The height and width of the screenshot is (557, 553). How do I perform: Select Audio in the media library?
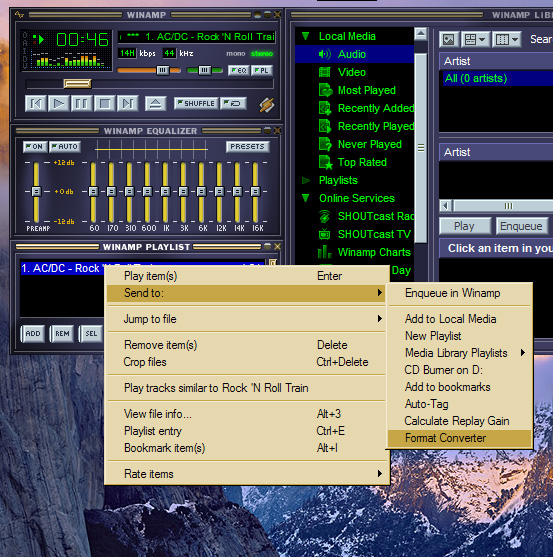pyautogui.click(x=354, y=54)
